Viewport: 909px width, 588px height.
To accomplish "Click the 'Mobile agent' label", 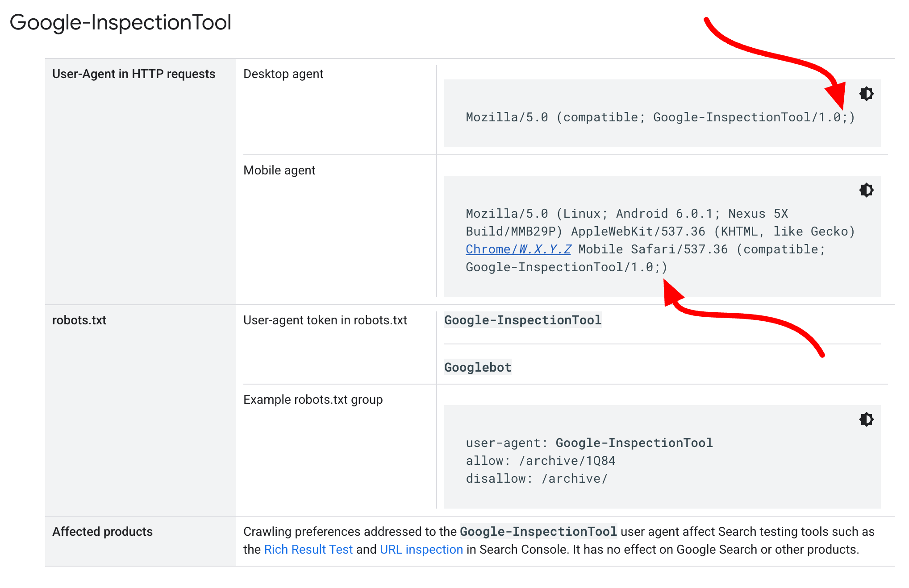I will coord(279,170).
